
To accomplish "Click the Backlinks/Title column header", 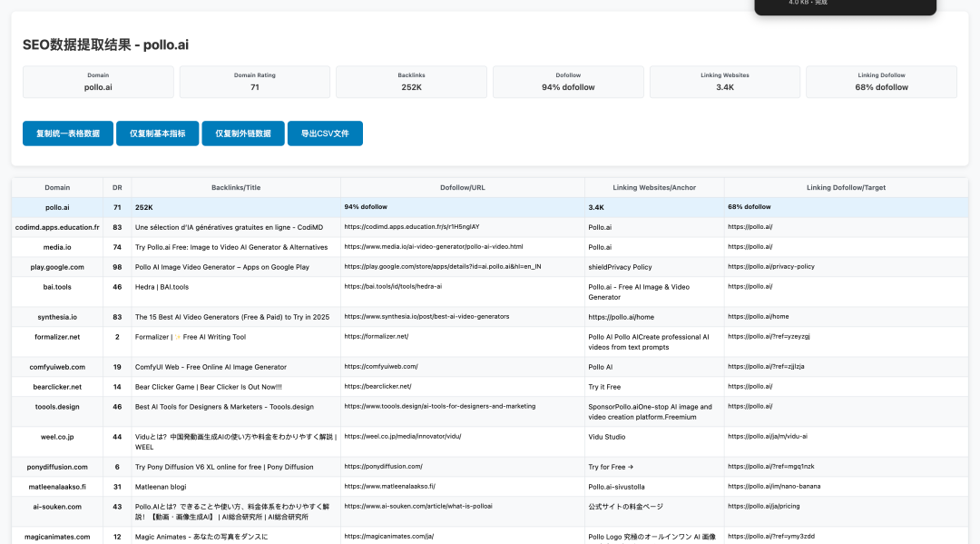I will tap(236, 188).
